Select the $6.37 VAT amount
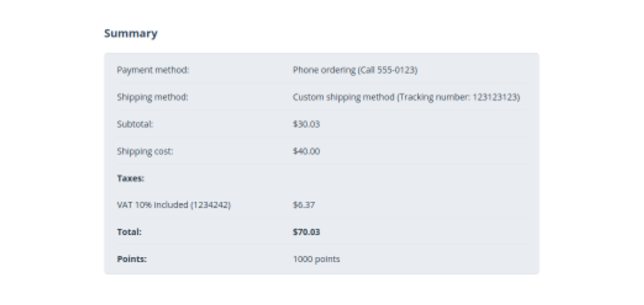Image resolution: width=644 pixels, height=305 pixels. (304, 205)
